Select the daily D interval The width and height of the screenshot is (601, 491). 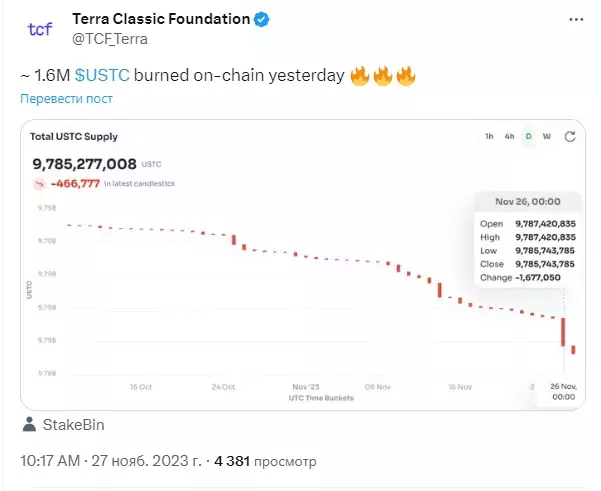(529, 136)
